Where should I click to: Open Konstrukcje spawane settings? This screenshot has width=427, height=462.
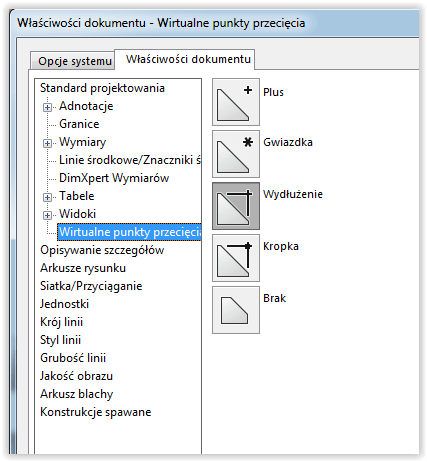[96, 412]
